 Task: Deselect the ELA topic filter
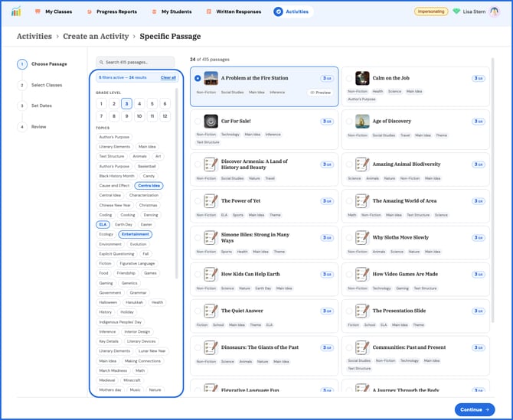pos(103,225)
